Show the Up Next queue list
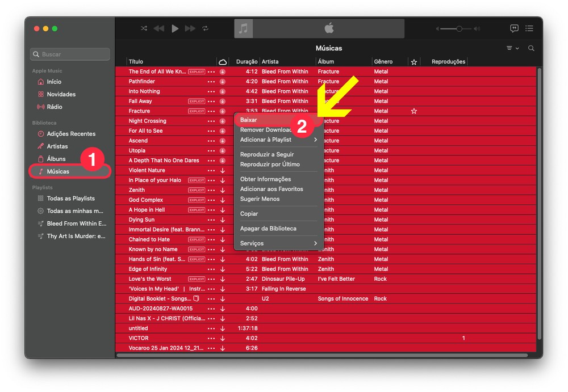568x392 pixels. 529,28
